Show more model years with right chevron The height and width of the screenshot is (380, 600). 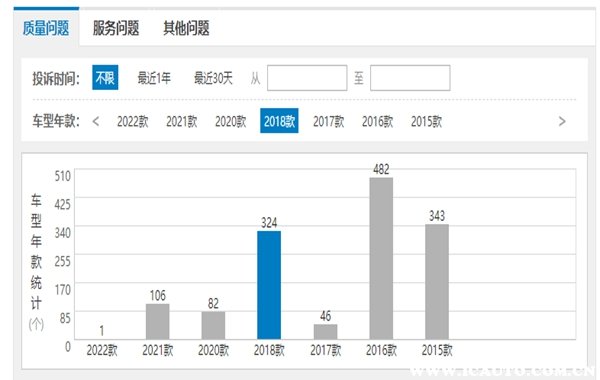click(x=562, y=122)
